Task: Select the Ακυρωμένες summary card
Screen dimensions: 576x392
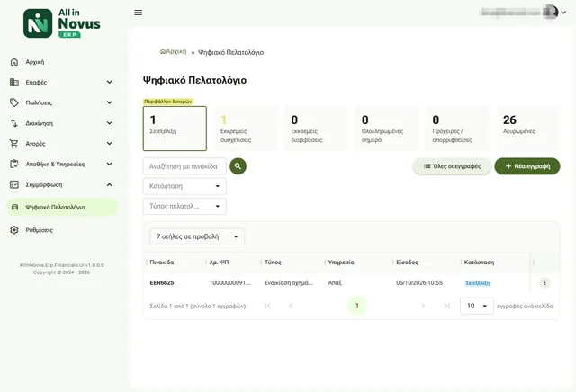Action: [x=528, y=129]
